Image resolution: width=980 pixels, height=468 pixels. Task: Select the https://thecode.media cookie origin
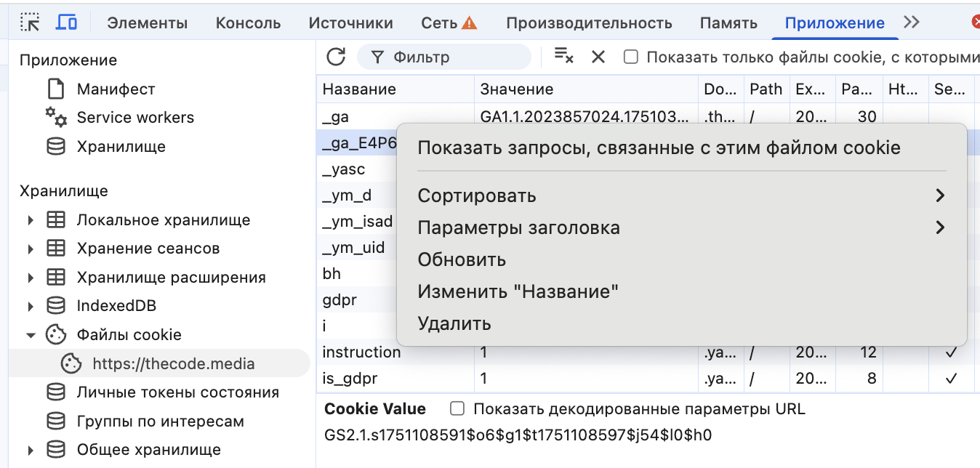(173, 363)
